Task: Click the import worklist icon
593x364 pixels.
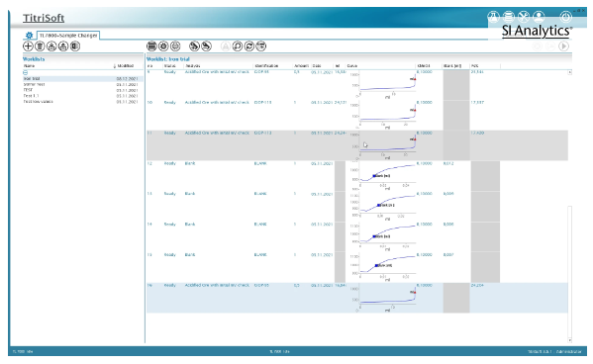Action: [51, 46]
